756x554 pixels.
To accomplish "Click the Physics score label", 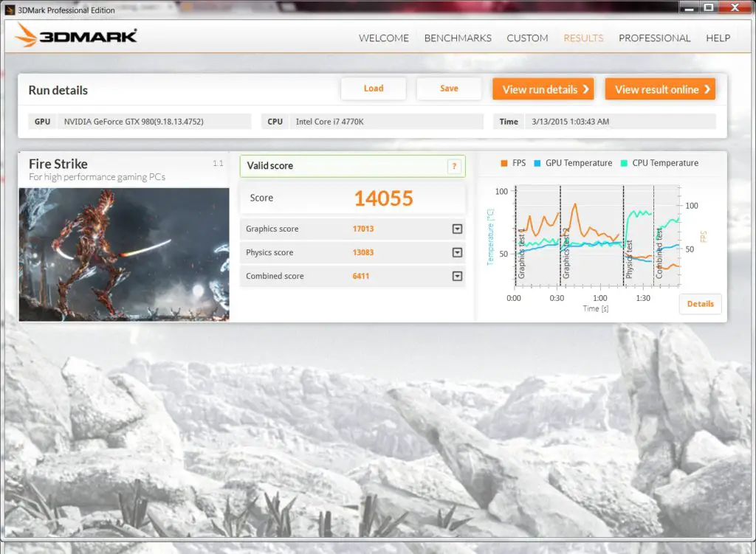I will pyautogui.click(x=269, y=252).
